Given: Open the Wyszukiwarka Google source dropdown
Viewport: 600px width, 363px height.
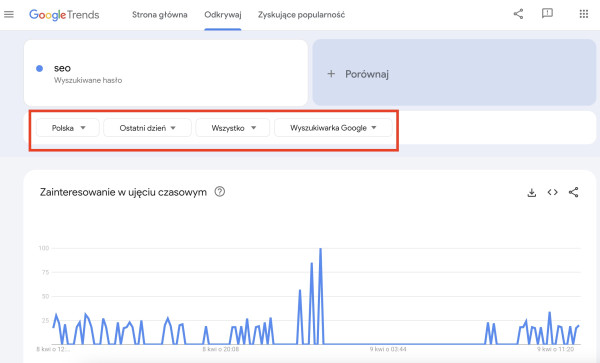Looking at the screenshot, I should (333, 128).
